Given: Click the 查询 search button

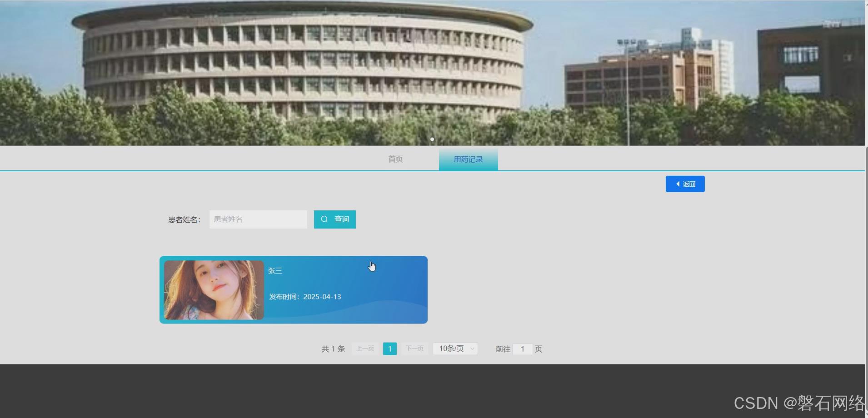Looking at the screenshot, I should coord(334,219).
